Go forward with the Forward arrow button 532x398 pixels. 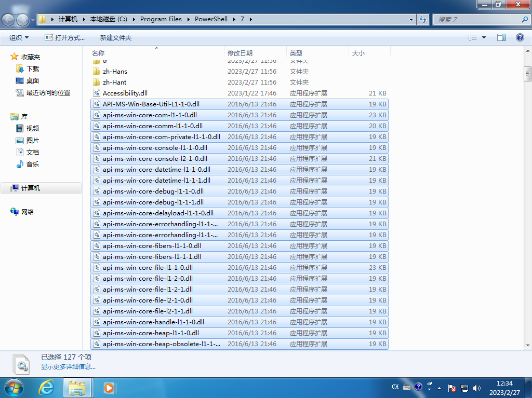click(x=23, y=20)
